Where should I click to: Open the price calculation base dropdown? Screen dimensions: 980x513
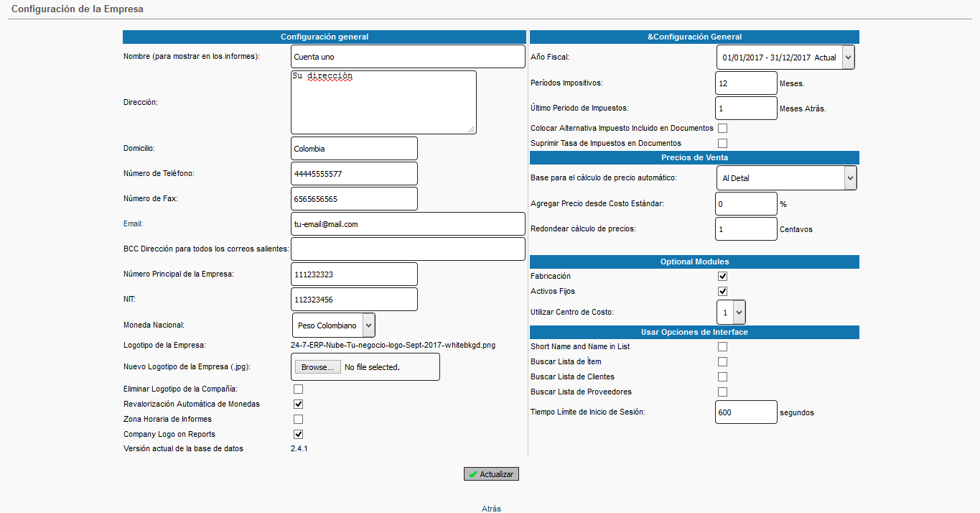(786, 177)
